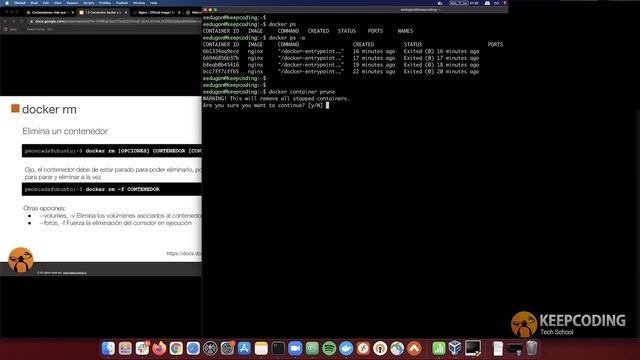Switch to the Nginx Official Image tab
The image size is (640, 360).
(156, 13)
